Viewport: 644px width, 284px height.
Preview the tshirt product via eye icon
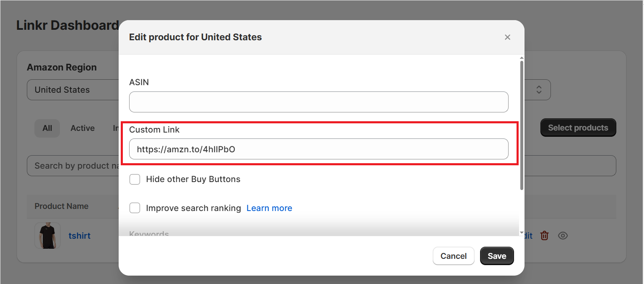click(x=563, y=236)
